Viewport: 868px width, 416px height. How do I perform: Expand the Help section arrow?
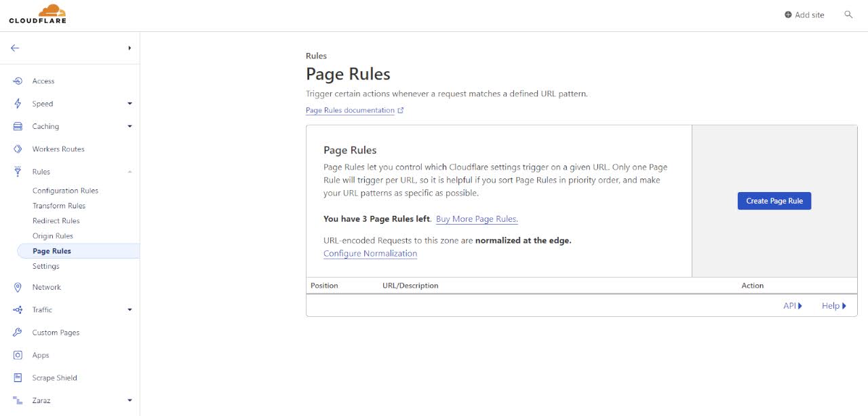[x=844, y=306]
